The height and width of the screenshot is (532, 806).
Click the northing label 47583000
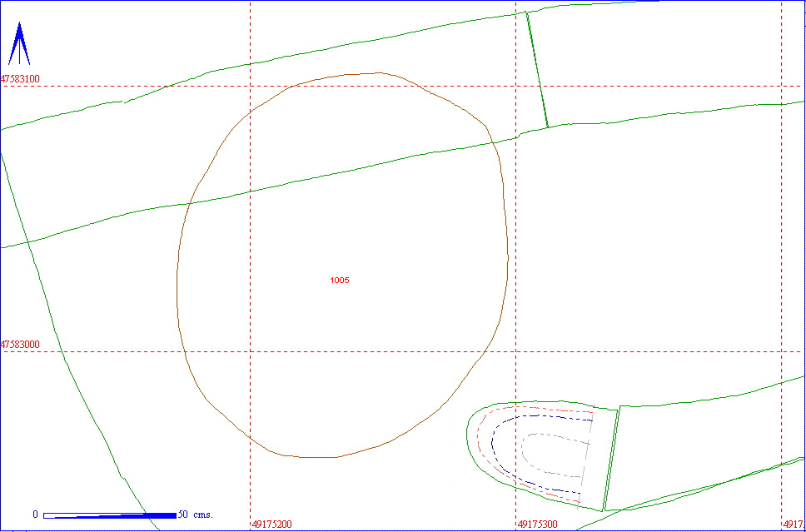[21, 345]
